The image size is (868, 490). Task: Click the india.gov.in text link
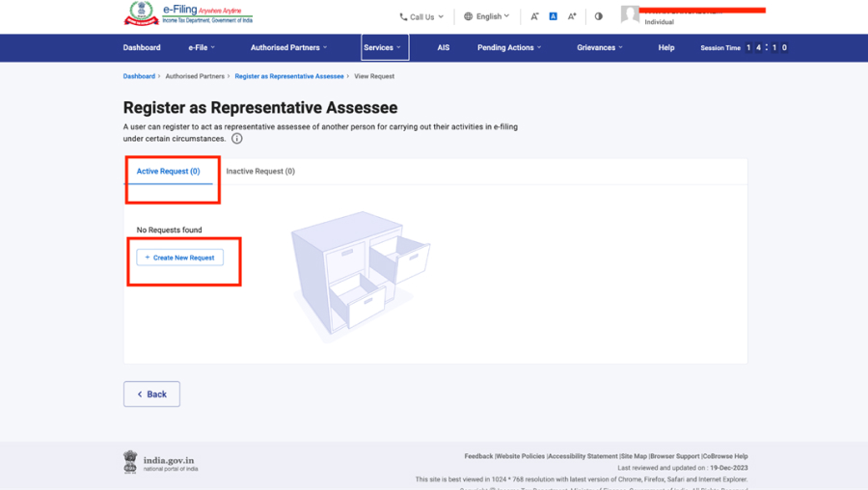pos(169,460)
